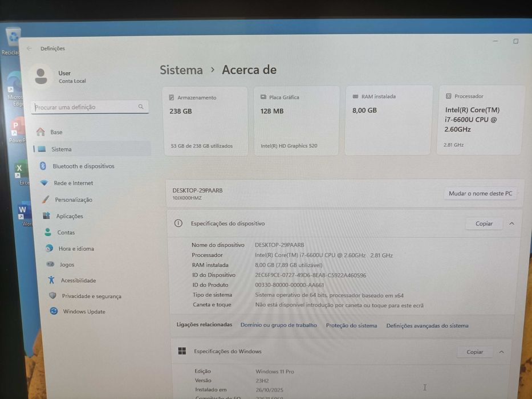Screen dimensions: 532x399
Task: Click the User avatar picture
Action: (41, 76)
